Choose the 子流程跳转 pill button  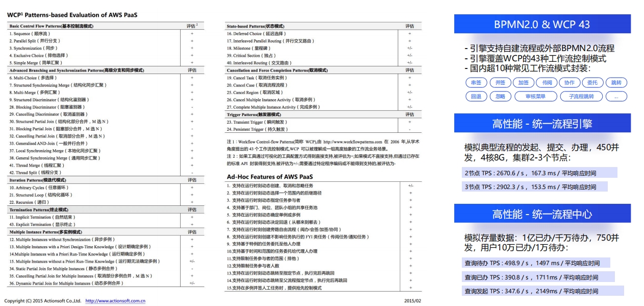coord(581,96)
